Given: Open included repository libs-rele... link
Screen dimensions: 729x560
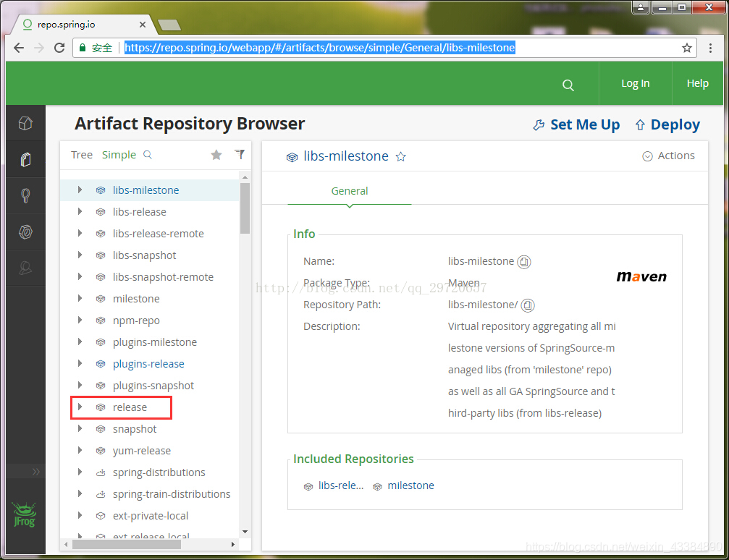Looking at the screenshot, I should (x=341, y=485).
